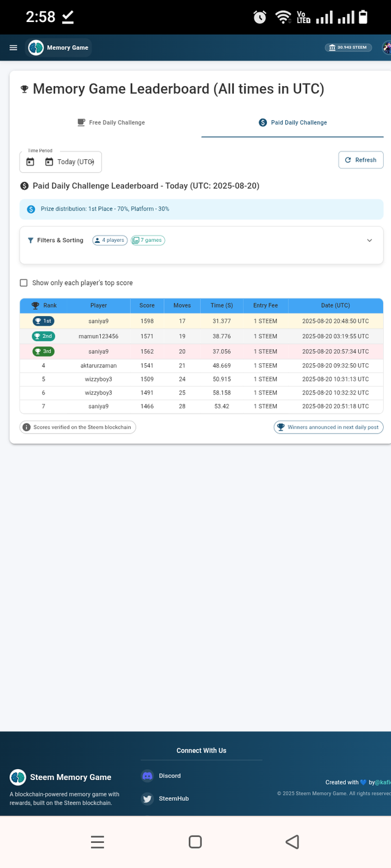Open the 30.943 STEEM balance chip
Viewport: 391px width, 868px height.
(349, 48)
